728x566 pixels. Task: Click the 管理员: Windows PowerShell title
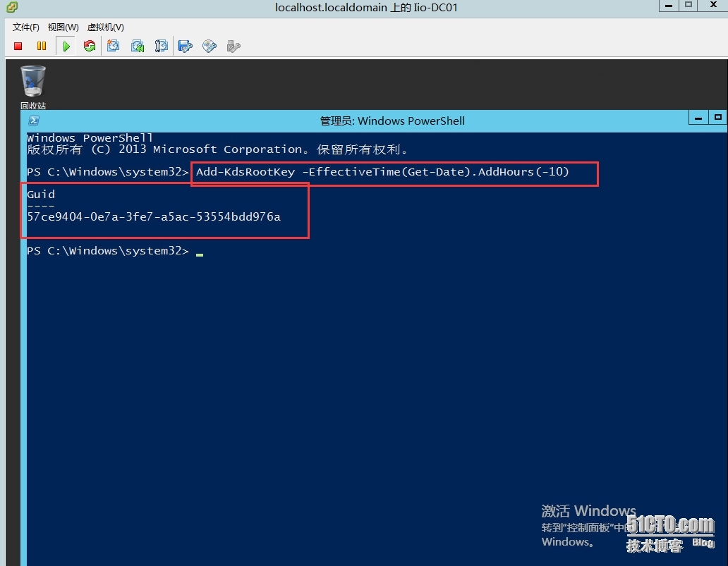point(392,121)
